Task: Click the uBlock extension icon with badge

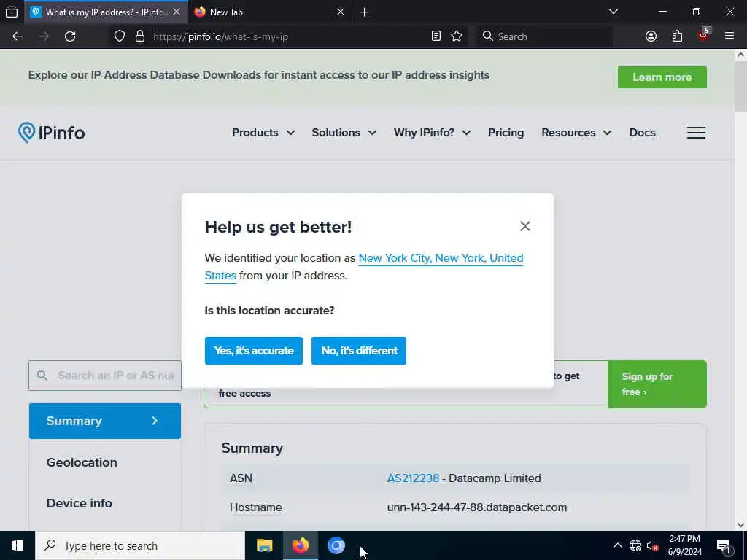Action: (x=704, y=35)
